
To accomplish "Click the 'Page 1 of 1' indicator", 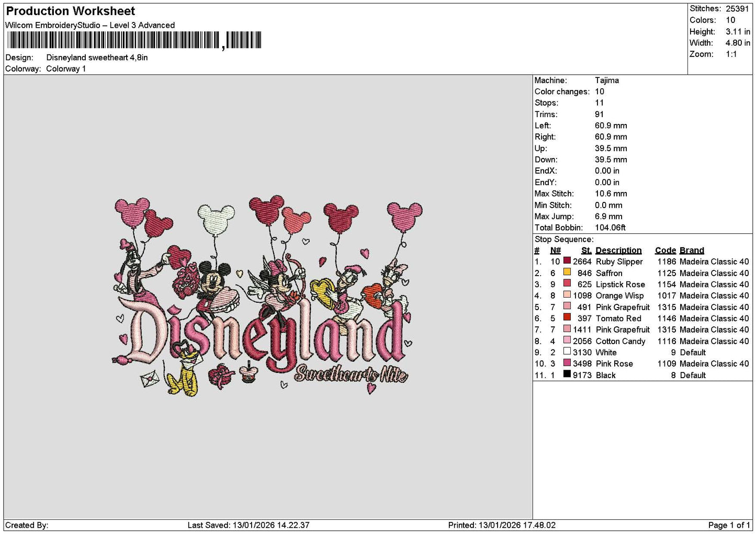I will [x=729, y=525].
